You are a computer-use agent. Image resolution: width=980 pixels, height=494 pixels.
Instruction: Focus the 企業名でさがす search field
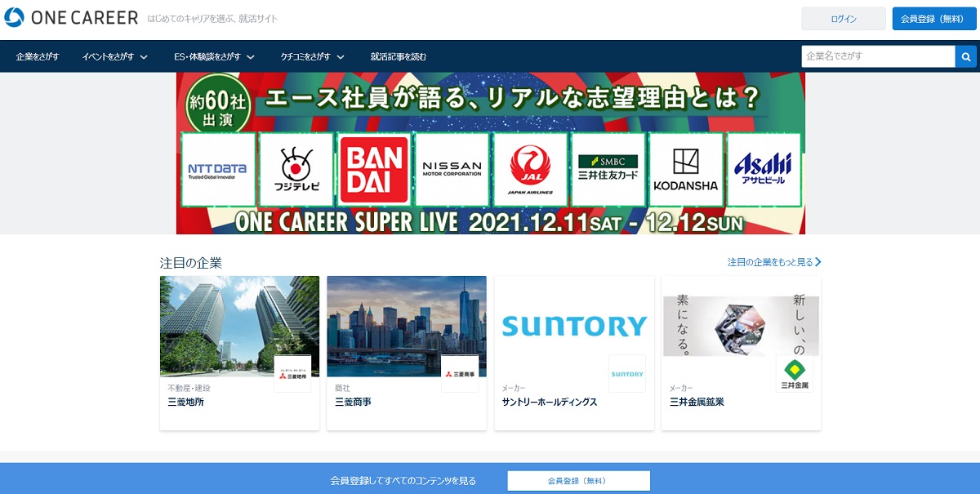point(878,56)
